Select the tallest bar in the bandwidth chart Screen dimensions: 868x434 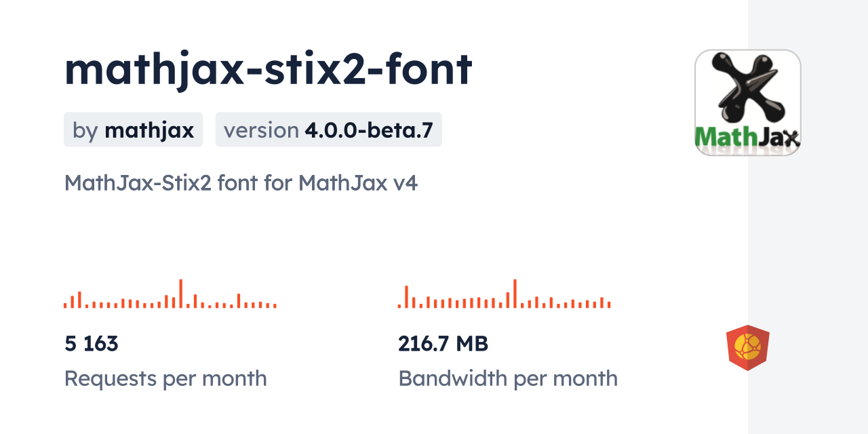515,294
